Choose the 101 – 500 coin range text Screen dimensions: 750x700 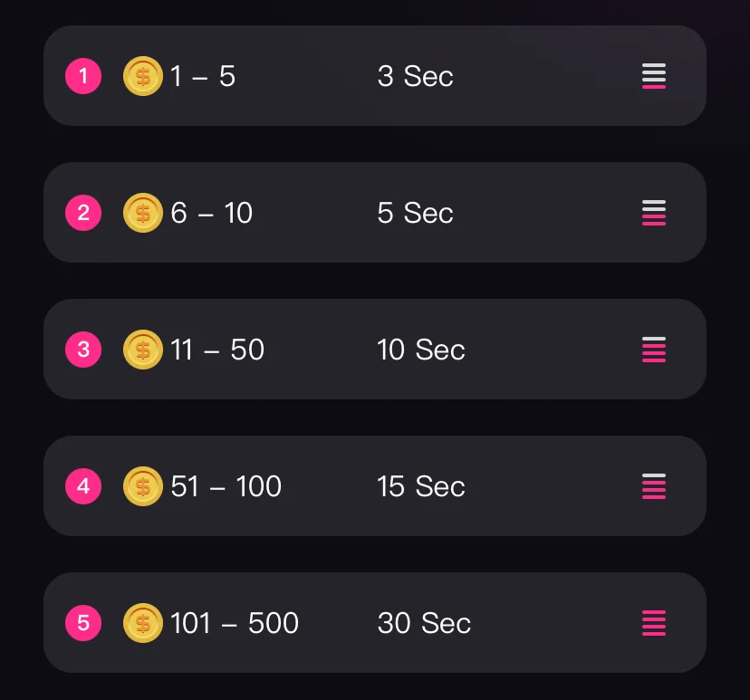coord(235,623)
